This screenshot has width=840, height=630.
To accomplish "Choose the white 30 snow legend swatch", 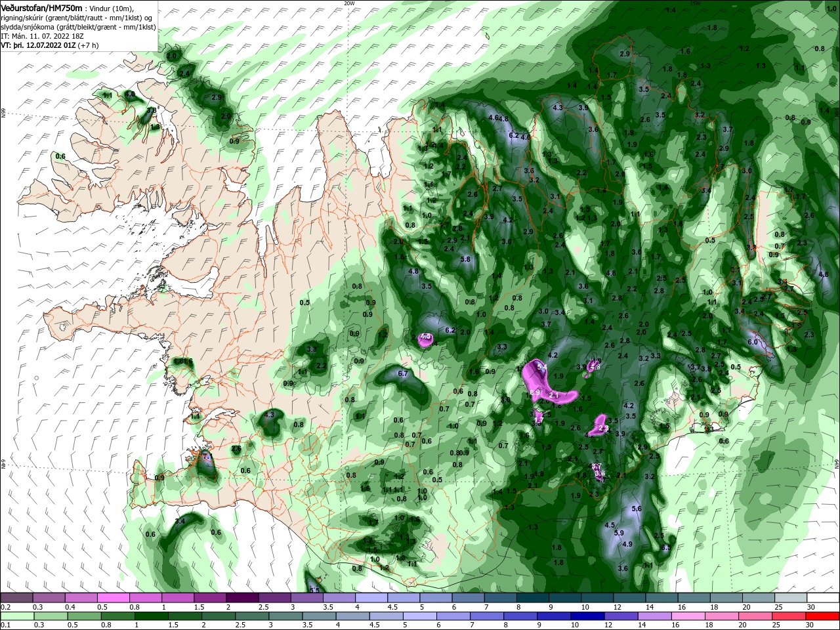I will click(823, 598).
